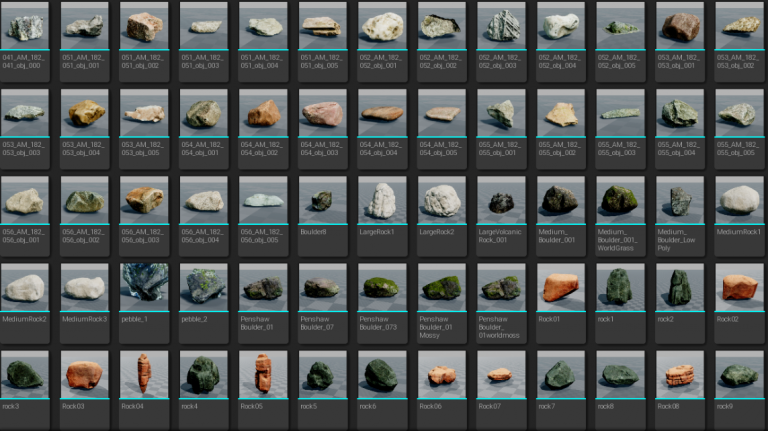Select the 055_AM_182_055_obj_004 dark green rock

point(680,113)
